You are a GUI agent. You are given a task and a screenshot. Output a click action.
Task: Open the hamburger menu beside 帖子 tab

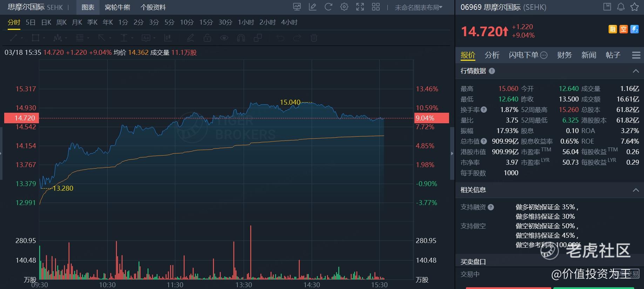[x=636, y=55]
